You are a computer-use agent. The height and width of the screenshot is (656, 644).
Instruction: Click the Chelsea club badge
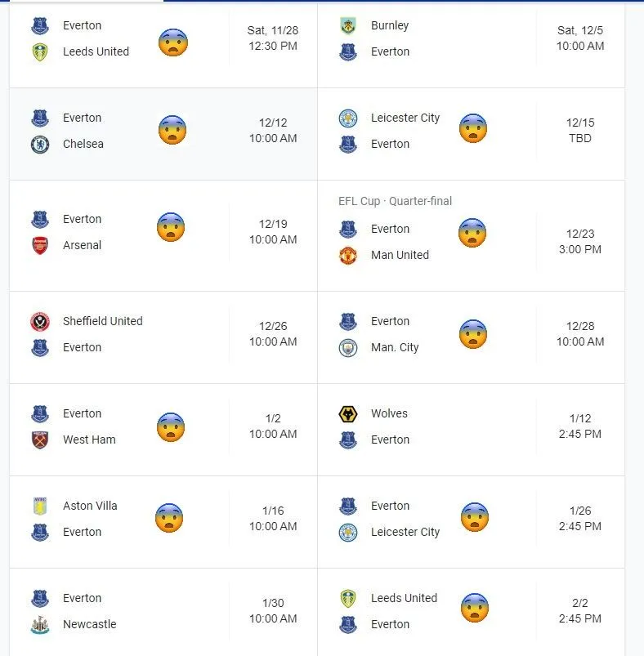click(39, 144)
